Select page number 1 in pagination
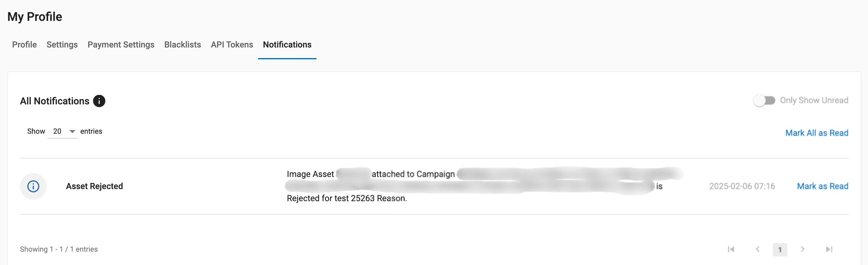868x265 pixels. [x=780, y=250]
